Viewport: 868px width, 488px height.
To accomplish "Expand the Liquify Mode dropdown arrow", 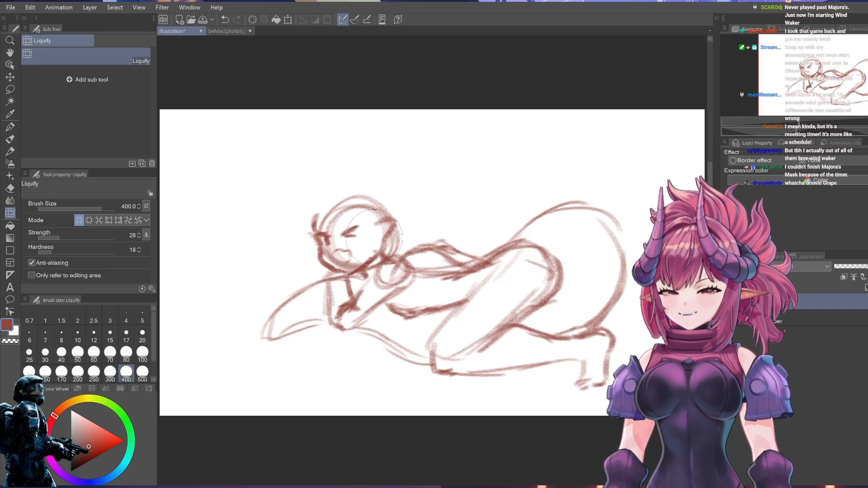I will (x=146, y=220).
